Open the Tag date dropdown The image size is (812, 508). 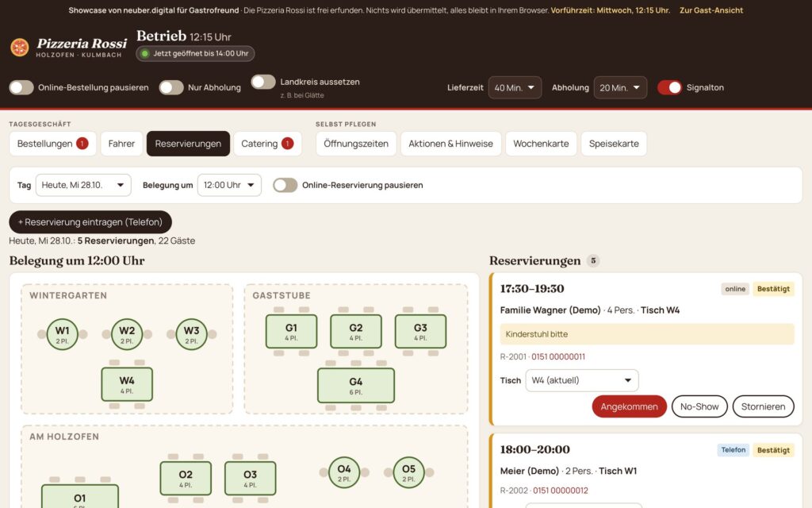83,185
